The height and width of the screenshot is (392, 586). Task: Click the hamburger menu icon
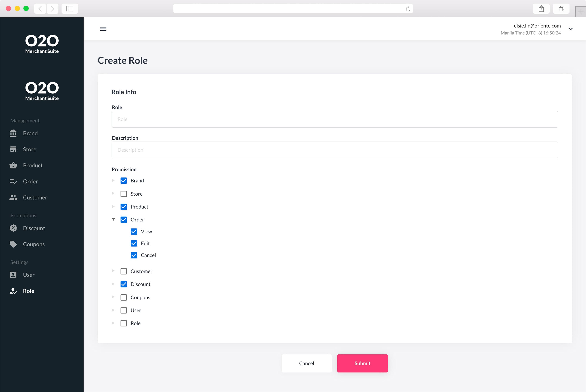coord(103,29)
